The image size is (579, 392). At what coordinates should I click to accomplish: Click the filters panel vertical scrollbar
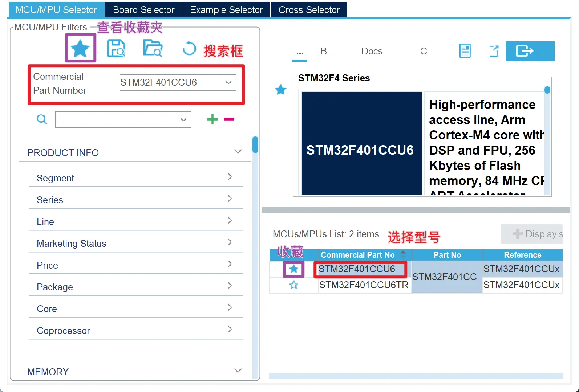coord(255,145)
